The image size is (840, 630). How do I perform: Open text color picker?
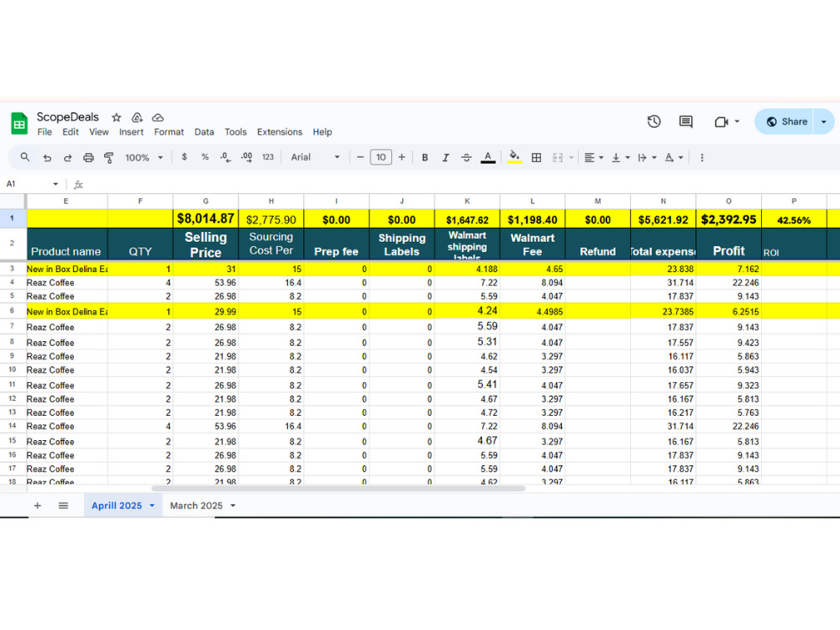pyautogui.click(x=487, y=158)
